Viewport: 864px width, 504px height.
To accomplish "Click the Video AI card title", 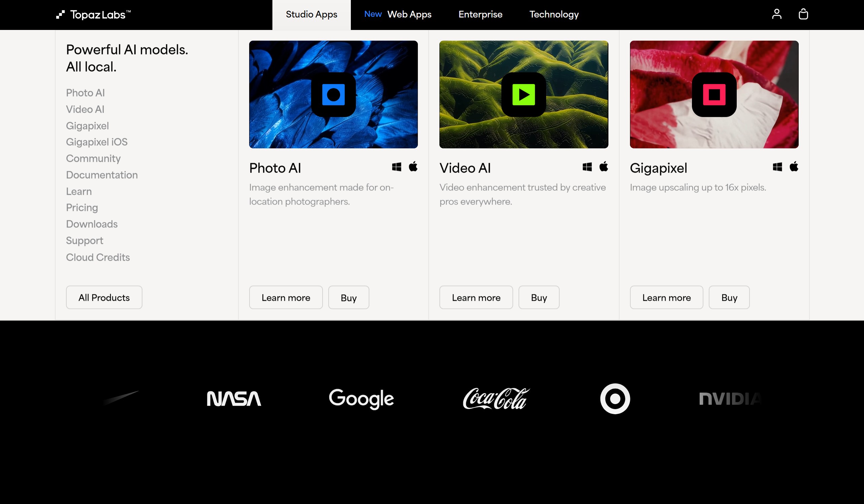I will point(465,168).
